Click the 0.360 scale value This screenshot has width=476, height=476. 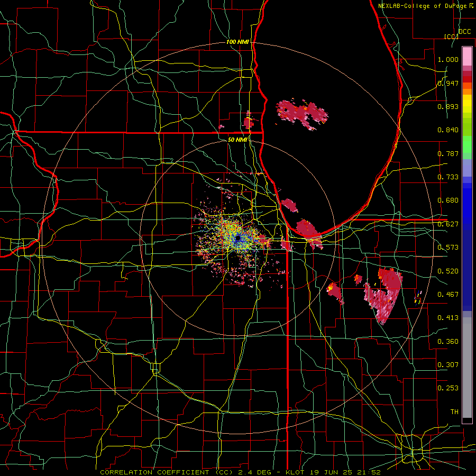click(448, 342)
